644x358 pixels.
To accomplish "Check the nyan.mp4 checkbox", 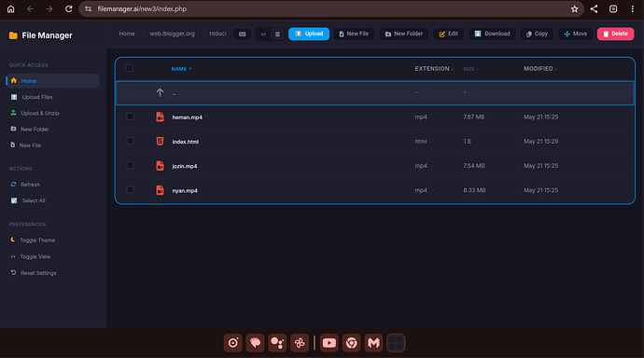I will tap(130, 189).
